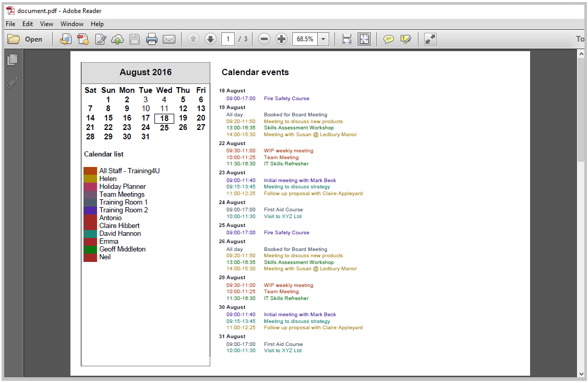This screenshot has width=588, height=383.
Task: Click the vertical scrollbar thumb
Action: [x=581, y=110]
